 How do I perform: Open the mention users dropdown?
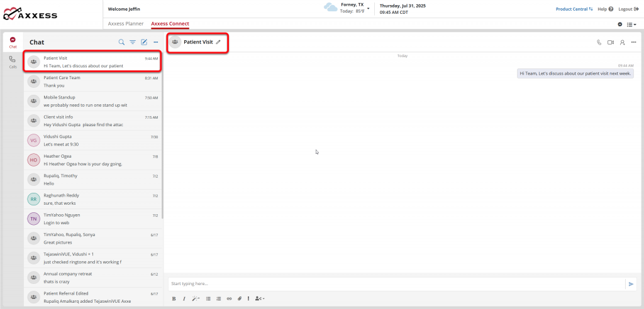click(260, 298)
